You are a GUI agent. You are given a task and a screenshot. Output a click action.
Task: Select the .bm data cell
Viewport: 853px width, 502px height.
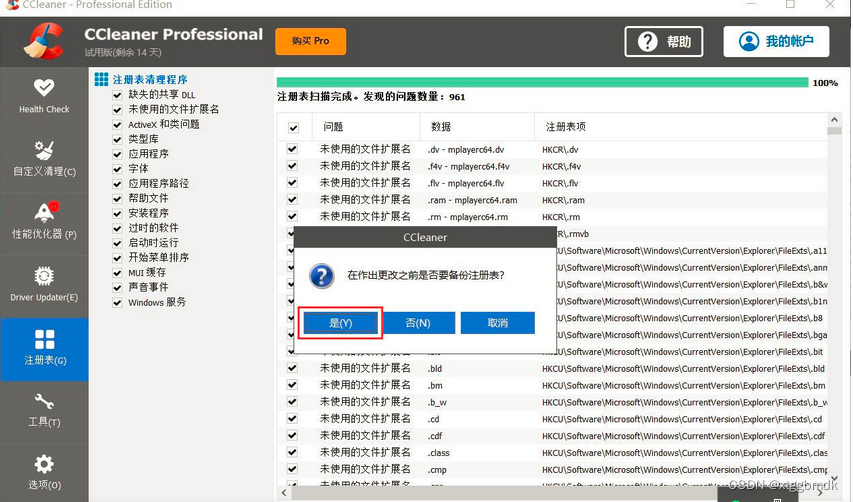click(435, 386)
